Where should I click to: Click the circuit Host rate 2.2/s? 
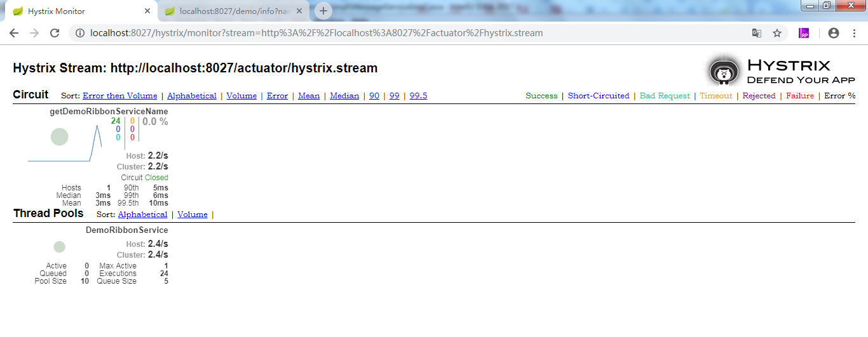(158, 155)
